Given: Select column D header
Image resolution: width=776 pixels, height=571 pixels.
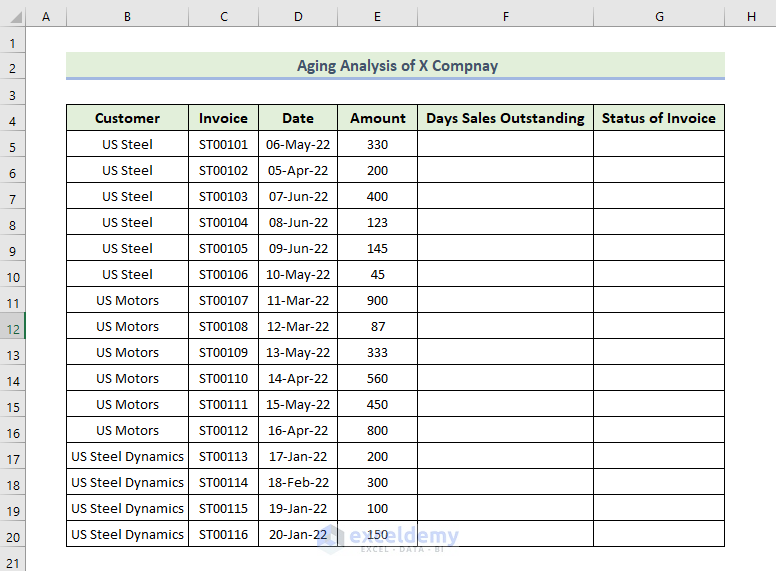Looking at the screenshot, I should (298, 18).
